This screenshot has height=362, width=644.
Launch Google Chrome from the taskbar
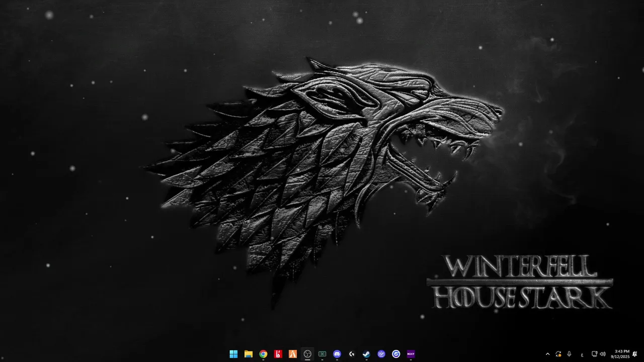coord(263,354)
